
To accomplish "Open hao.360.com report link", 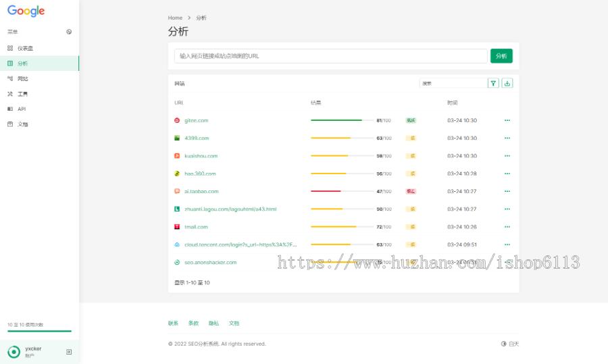I will (x=200, y=174).
